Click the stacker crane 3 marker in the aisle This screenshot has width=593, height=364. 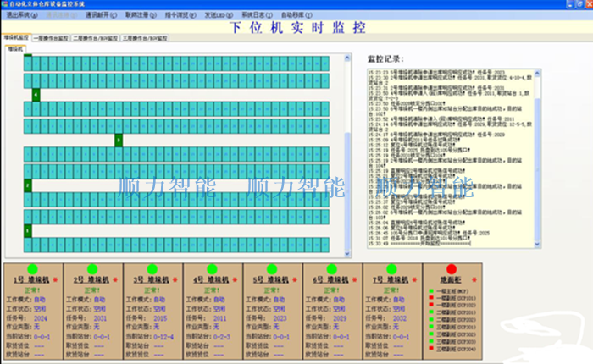click(x=119, y=140)
